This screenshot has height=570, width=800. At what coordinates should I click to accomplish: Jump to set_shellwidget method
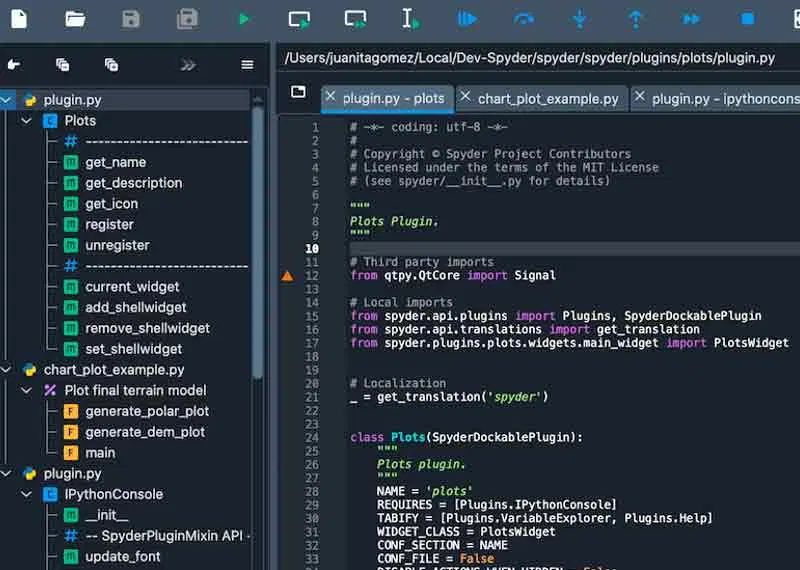[134, 349]
